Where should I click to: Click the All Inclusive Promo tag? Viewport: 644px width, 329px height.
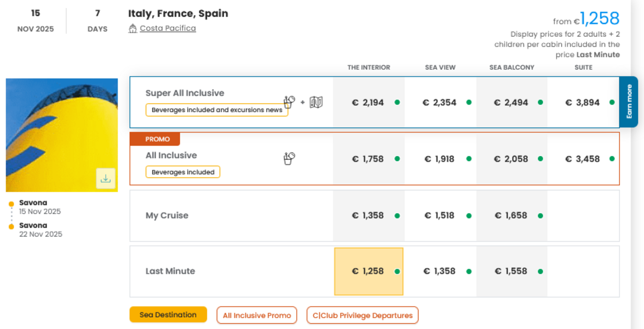click(257, 315)
